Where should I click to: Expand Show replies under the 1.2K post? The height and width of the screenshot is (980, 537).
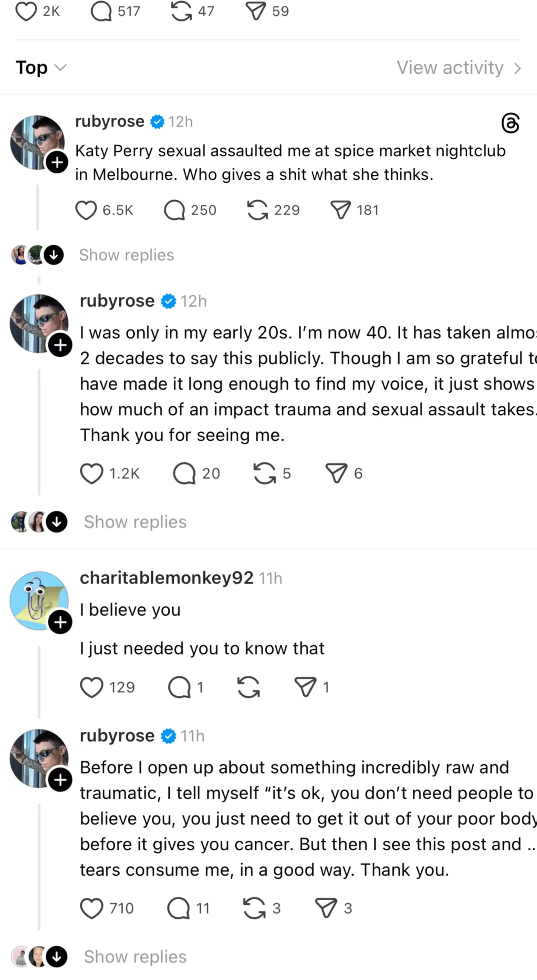pyautogui.click(x=135, y=522)
